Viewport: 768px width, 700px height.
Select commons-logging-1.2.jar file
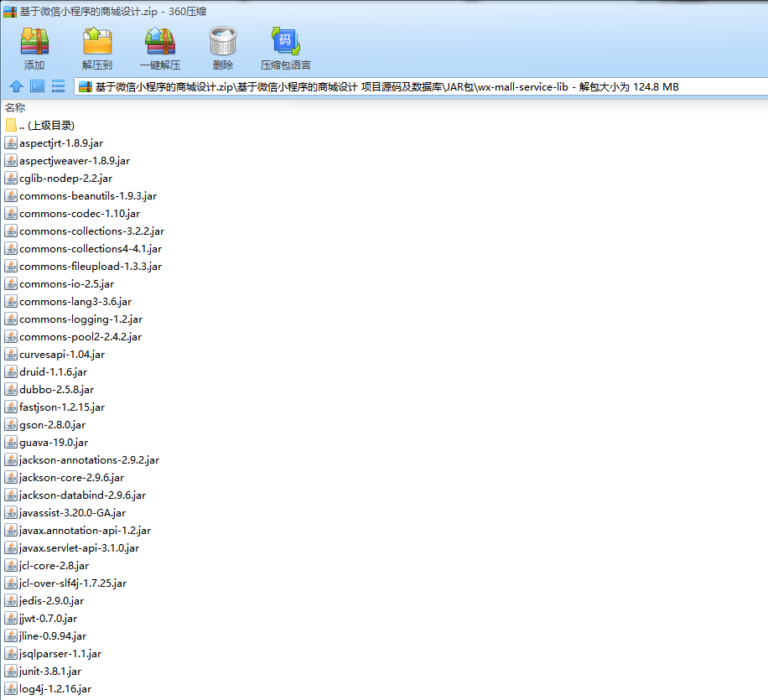coord(74,319)
